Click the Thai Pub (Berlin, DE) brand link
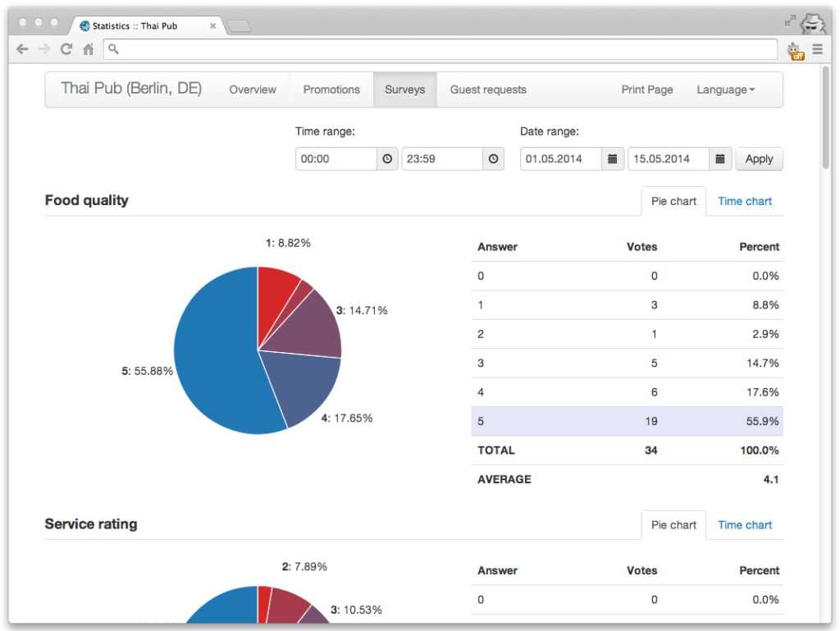This screenshot has width=840, height=631. point(131,89)
